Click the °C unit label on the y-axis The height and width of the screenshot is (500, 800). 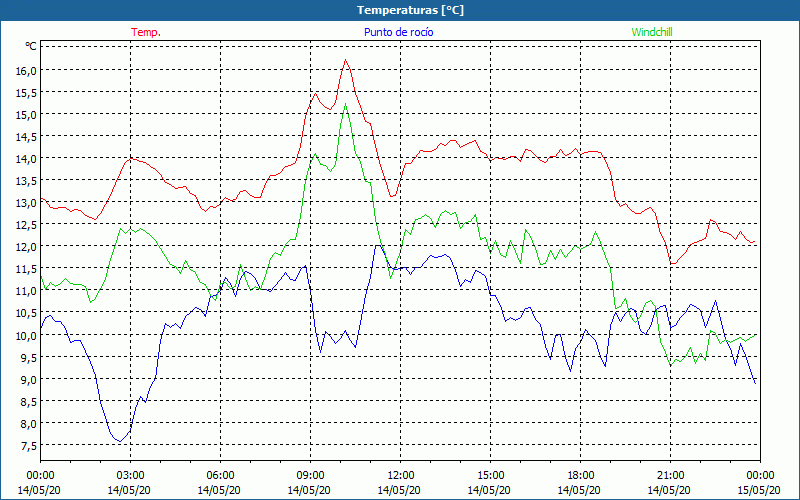pos(31,46)
